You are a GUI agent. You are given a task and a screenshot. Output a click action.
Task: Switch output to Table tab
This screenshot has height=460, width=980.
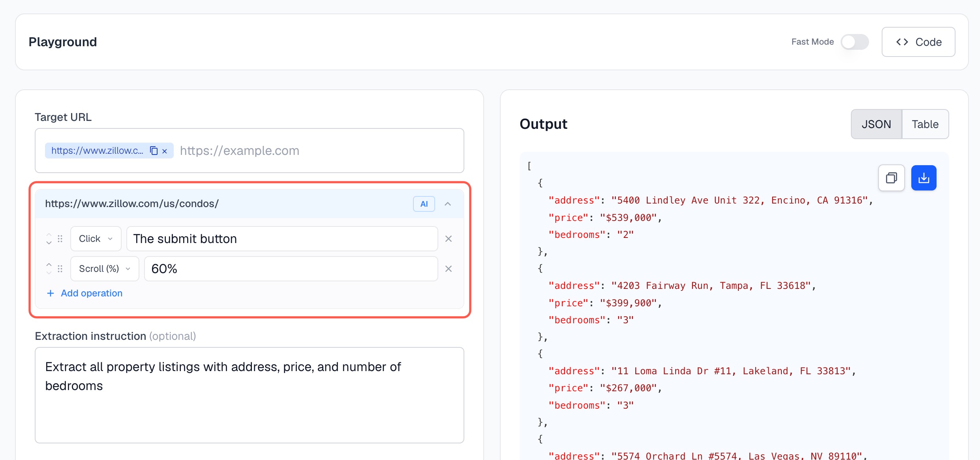(925, 124)
